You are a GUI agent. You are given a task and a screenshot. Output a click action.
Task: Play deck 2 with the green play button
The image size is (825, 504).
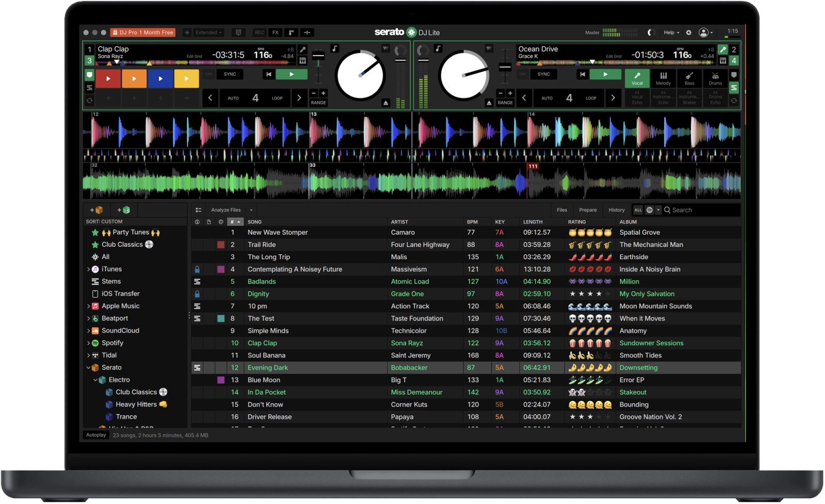pyautogui.click(x=605, y=74)
